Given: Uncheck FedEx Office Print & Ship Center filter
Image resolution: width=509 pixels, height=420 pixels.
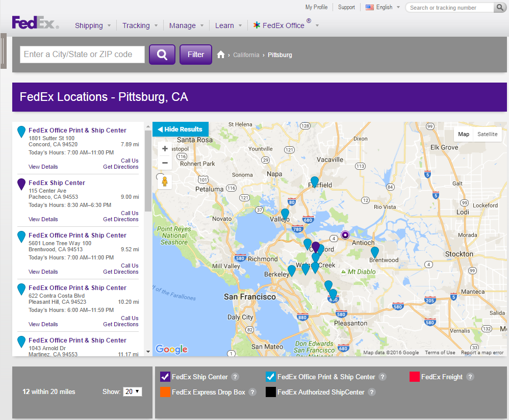Looking at the screenshot, I should 271,377.
